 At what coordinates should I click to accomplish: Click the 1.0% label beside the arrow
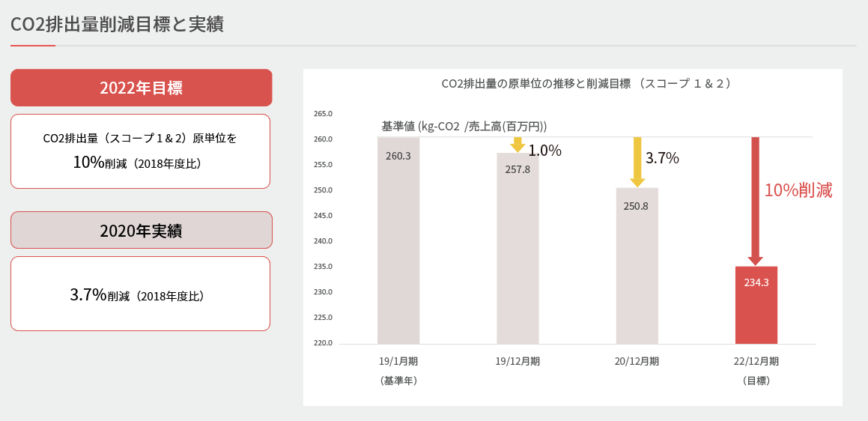(544, 151)
